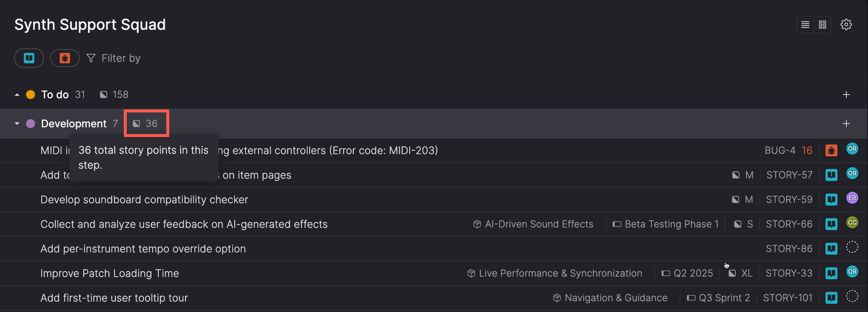Switch to list view layout

(805, 25)
